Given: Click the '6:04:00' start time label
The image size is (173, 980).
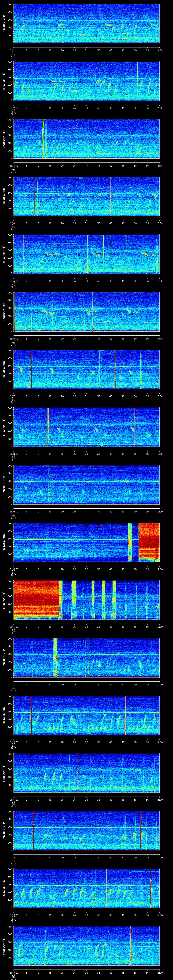Looking at the screenshot, I should pos(14,223).
